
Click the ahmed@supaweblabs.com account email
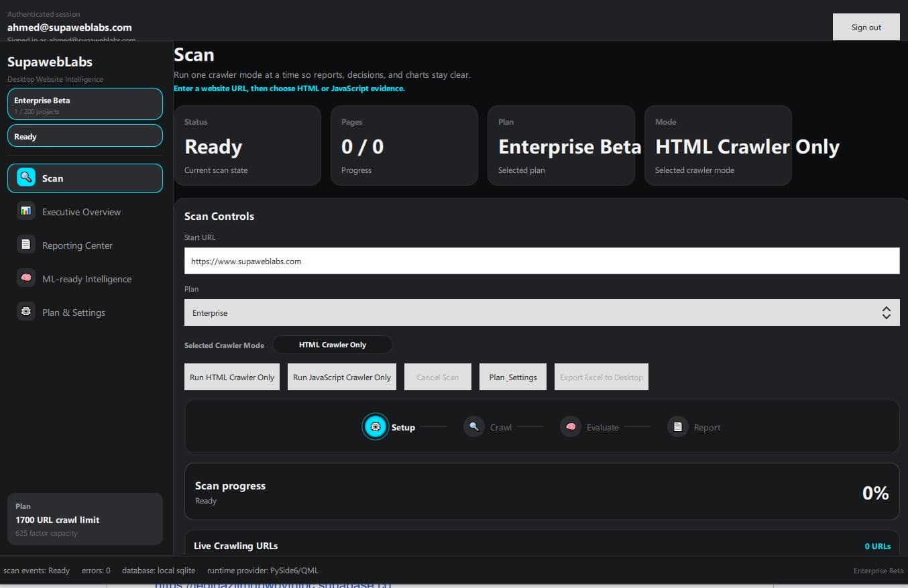pos(70,27)
